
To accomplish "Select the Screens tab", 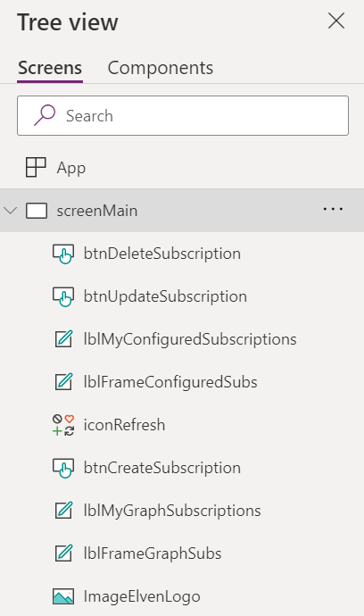I will coord(50,68).
